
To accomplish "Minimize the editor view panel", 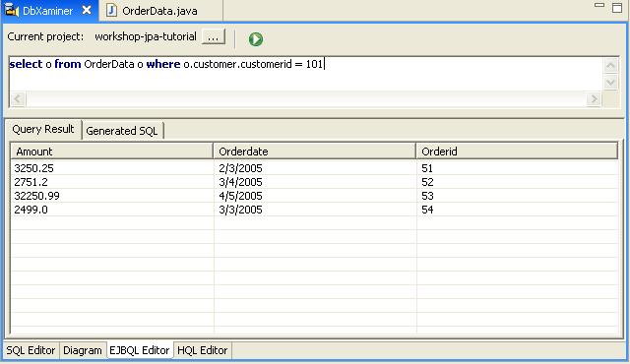I will pos(599,5).
